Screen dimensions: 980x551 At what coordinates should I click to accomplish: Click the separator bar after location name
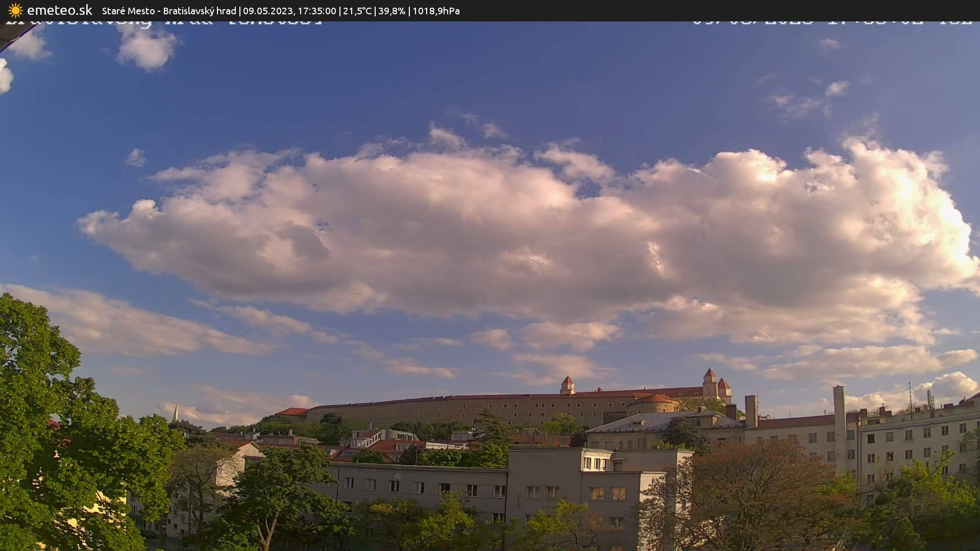click(241, 11)
